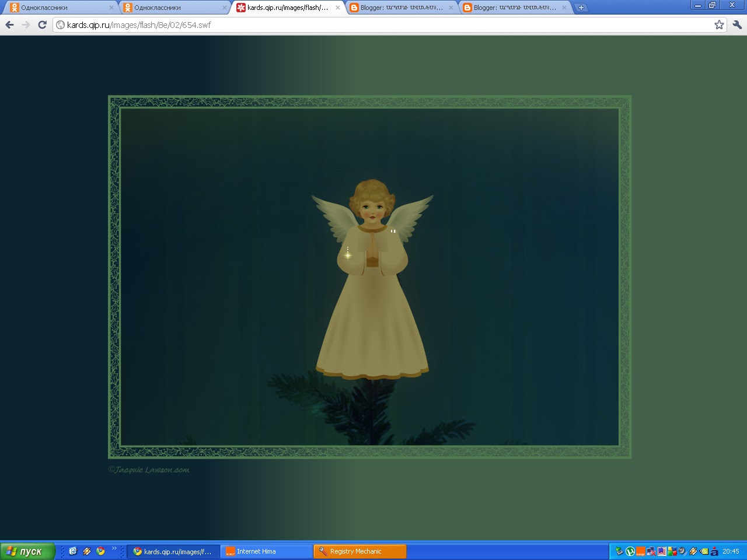Viewport: 747px width, 560px height.
Task: Open a new tab with the plus button
Action: tap(581, 8)
